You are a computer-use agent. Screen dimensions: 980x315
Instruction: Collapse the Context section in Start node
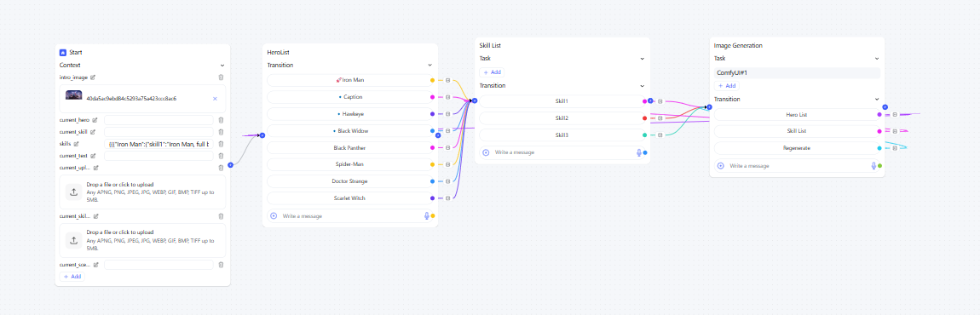(222, 65)
